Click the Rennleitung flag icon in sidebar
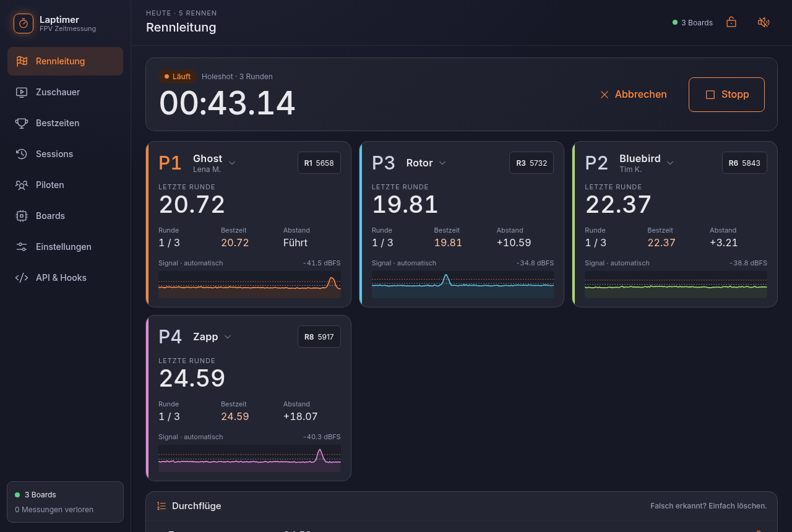Screen dimensions: 792x532 pos(22,61)
